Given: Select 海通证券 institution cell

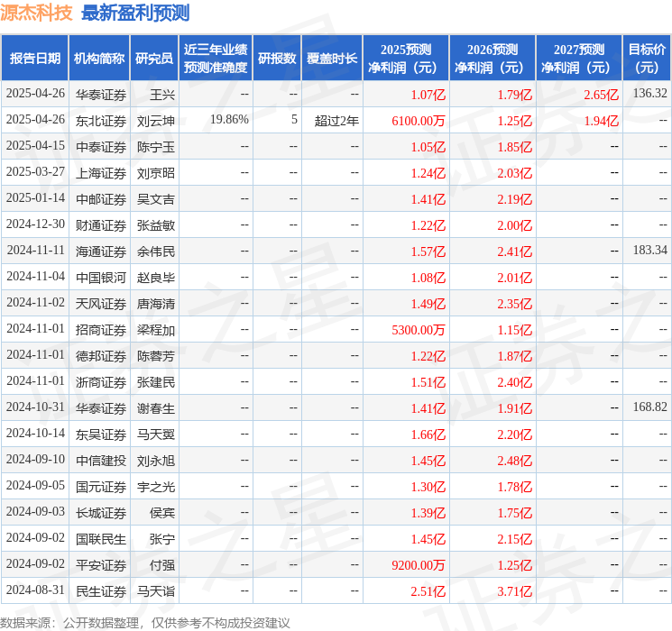Looking at the screenshot, I should coord(101,251).
